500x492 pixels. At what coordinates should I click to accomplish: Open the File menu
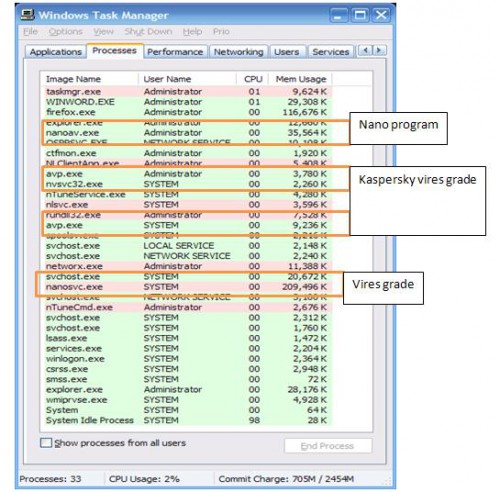point(30,32)
